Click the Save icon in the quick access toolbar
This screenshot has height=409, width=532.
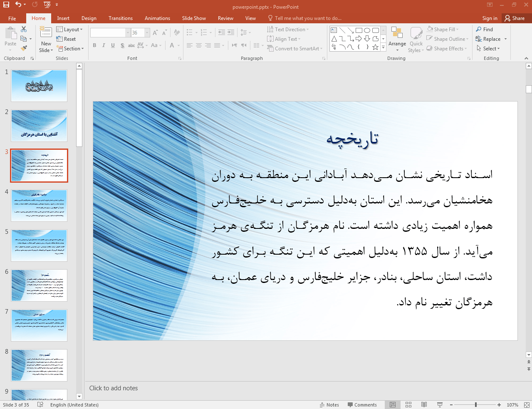click(6, 5)
